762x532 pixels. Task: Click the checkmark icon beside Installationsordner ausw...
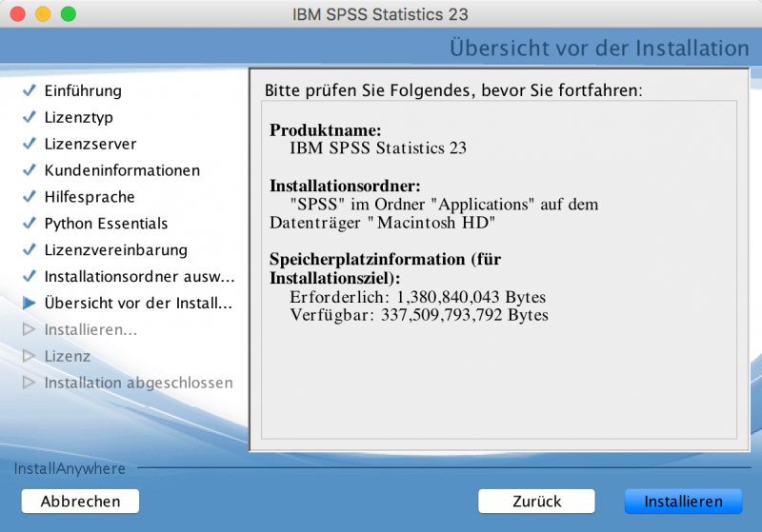coord(30,276)
